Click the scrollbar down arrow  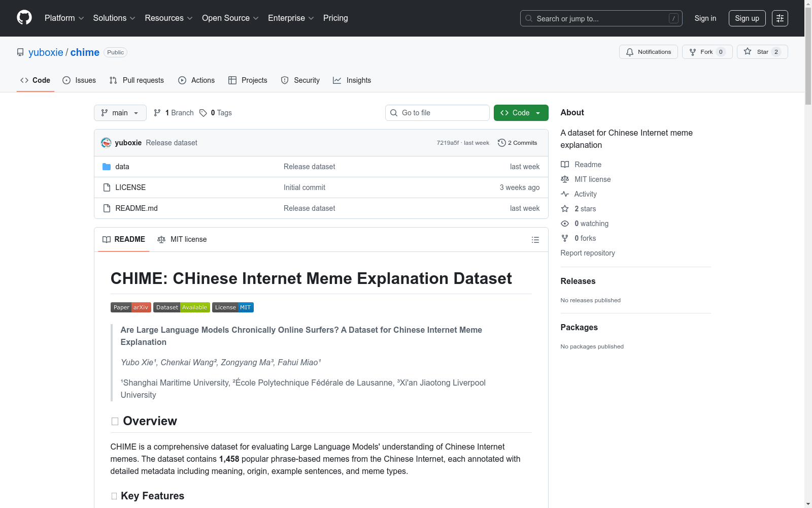point(808,504)
